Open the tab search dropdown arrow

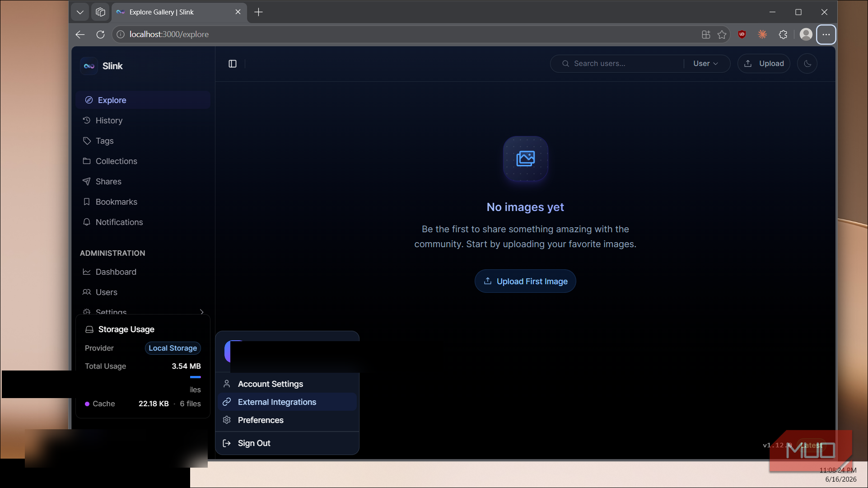click(x=80, y=12)
